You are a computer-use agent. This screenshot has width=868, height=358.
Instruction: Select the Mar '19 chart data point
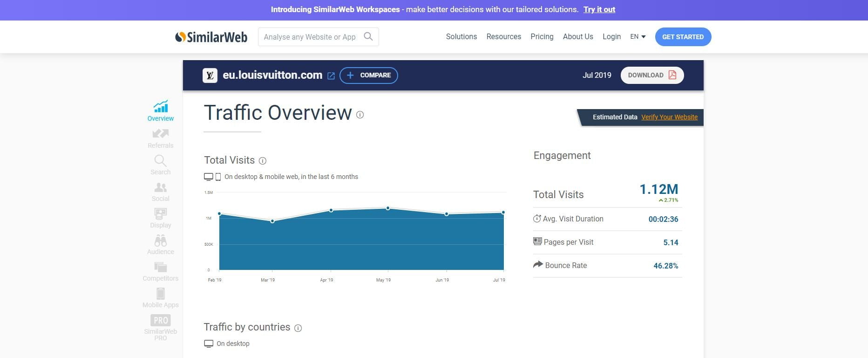point(272,221)
